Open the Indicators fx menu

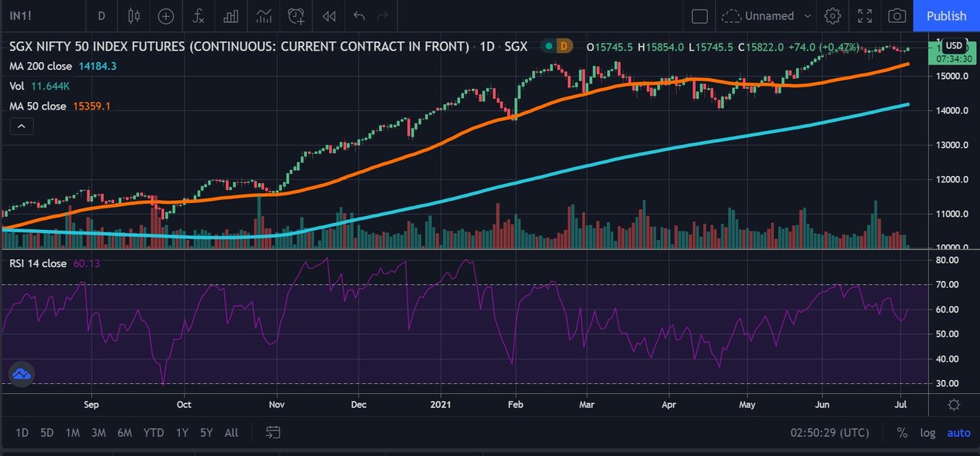click(198, 15)
